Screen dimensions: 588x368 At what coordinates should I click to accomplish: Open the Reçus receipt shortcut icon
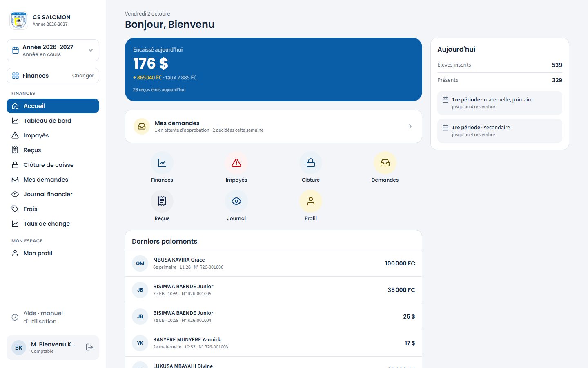[x=162, y=201]
